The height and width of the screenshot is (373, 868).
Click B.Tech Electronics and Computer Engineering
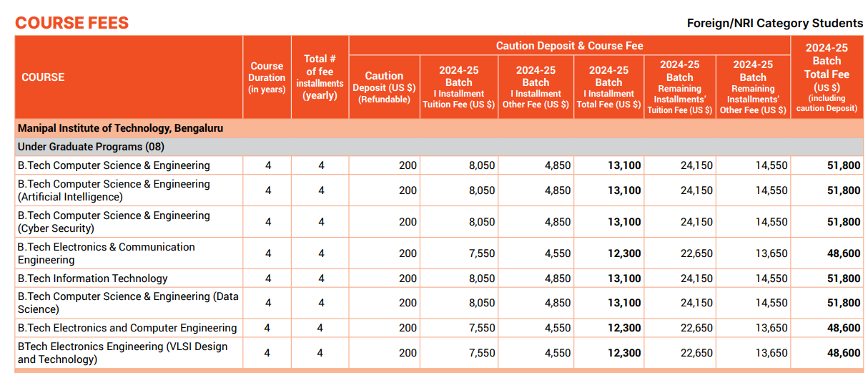(x=127, y=328)
